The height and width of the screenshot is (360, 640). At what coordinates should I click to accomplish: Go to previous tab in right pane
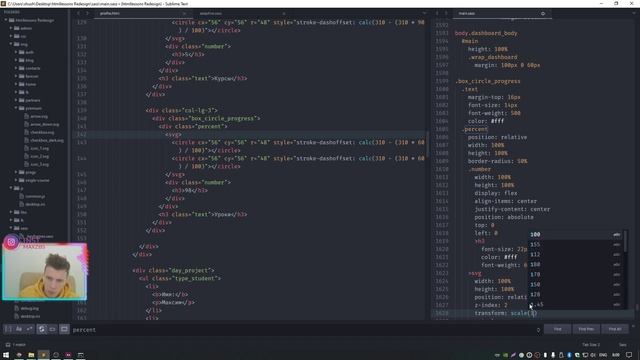click(x=437, y=13)
